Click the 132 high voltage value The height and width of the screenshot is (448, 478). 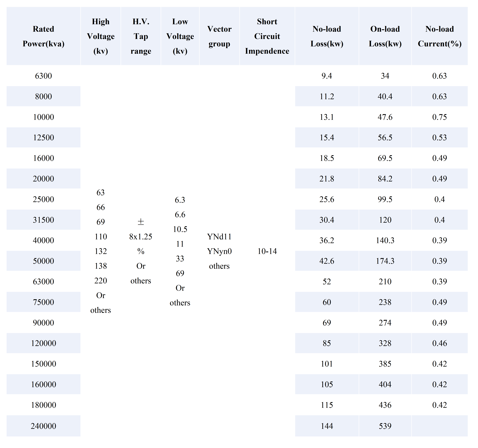pos(101,251)
